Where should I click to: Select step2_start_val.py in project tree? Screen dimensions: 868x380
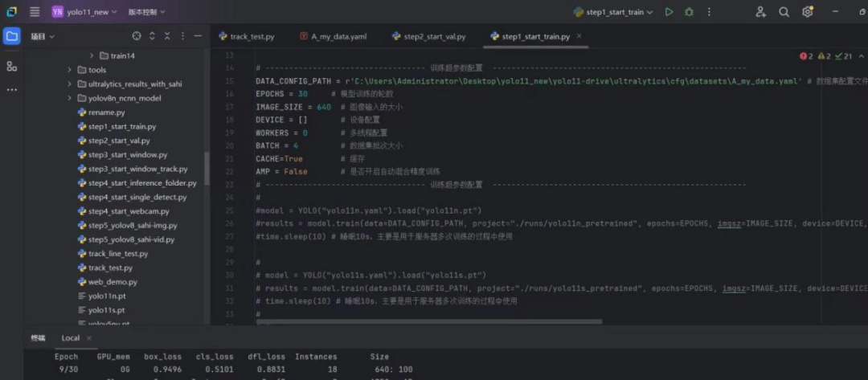(x=113, y=141)
